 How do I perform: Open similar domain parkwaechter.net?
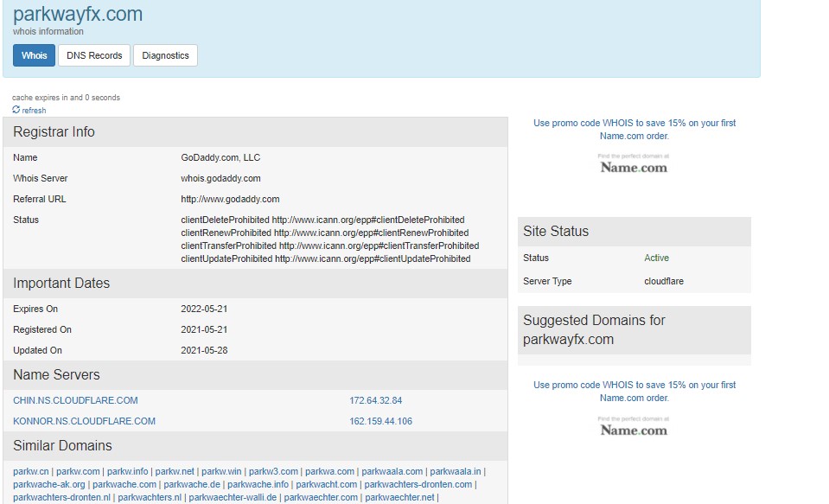coord(399,497)
